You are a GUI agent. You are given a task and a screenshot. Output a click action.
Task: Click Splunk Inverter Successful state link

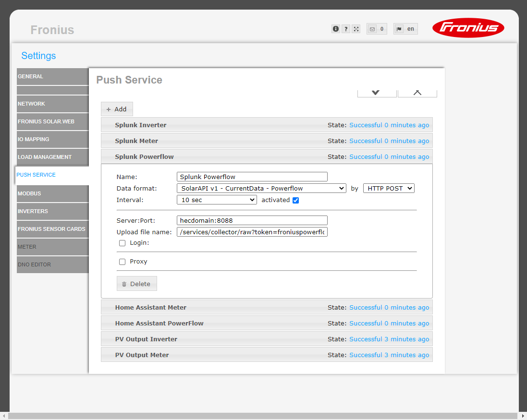[x=389, y=125]
